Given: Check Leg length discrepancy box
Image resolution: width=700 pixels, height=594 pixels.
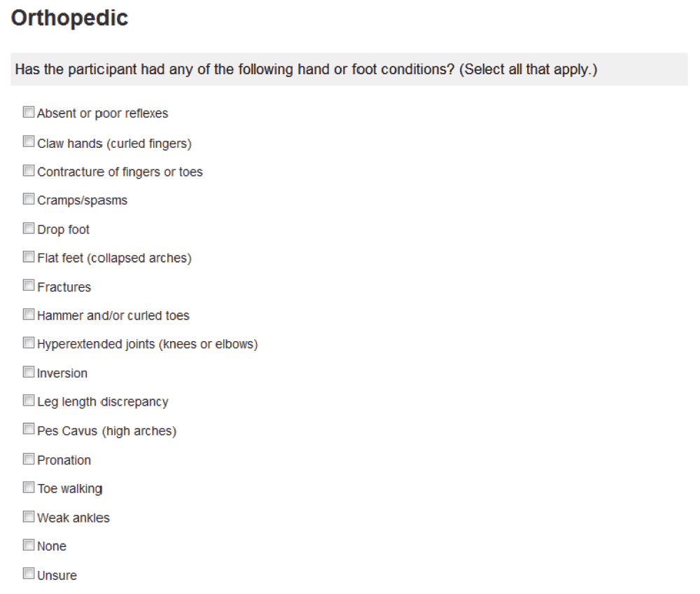Looking at the screenshot, I should (x=29, y=400).
